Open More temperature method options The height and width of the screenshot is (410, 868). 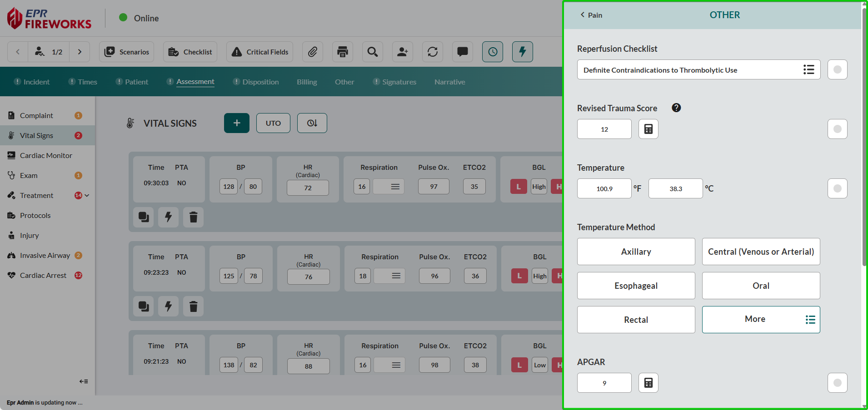point(761,319)
